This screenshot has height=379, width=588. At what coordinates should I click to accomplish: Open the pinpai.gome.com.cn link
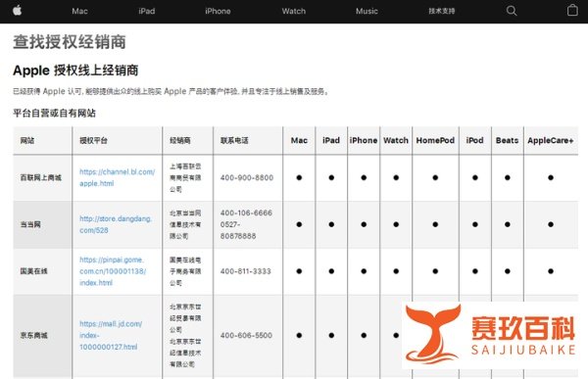pyautogui.click(x=113, y=271)
